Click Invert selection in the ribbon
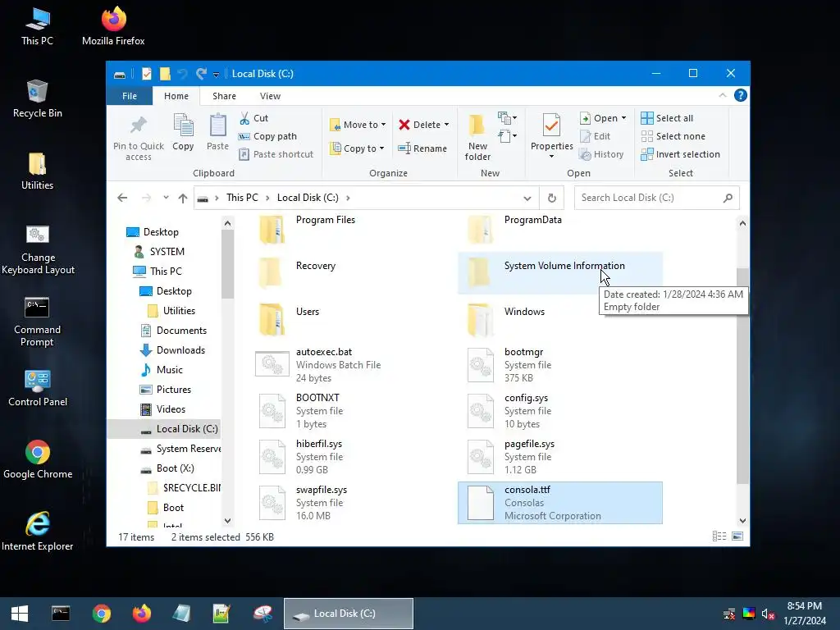 tap(681, 154)
